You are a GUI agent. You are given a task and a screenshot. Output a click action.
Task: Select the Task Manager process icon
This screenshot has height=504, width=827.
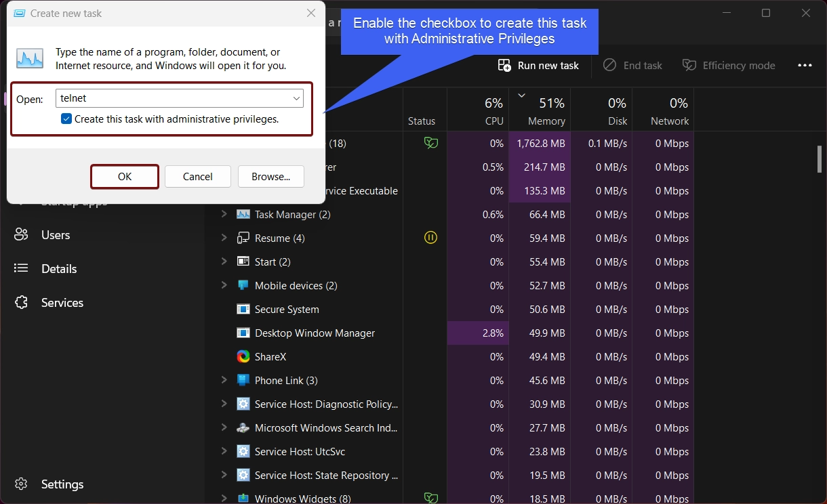click(243, 215)
